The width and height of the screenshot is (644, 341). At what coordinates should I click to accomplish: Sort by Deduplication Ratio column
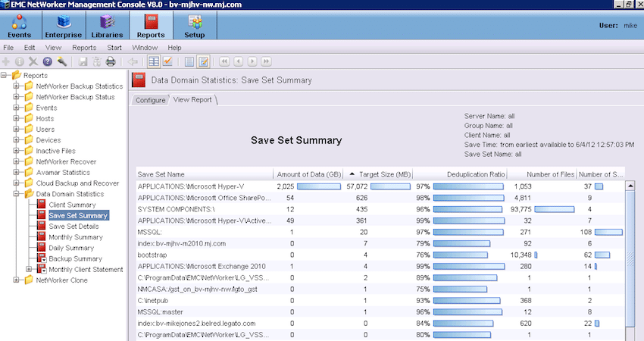click(x=460, y=174)
